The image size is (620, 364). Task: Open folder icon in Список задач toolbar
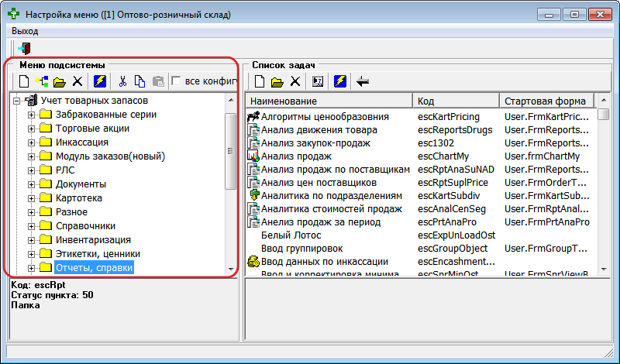tap(277, 81)
